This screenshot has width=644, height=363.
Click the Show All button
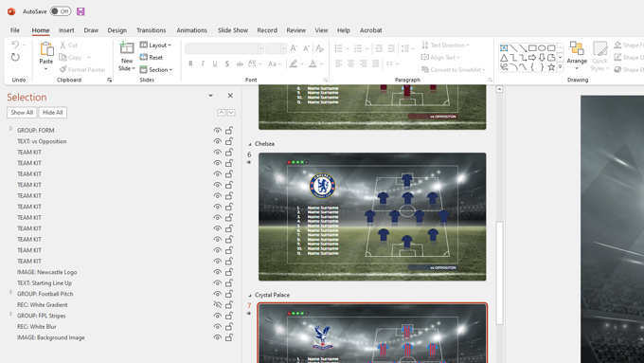pyautogui.click(x=22, y=112)
